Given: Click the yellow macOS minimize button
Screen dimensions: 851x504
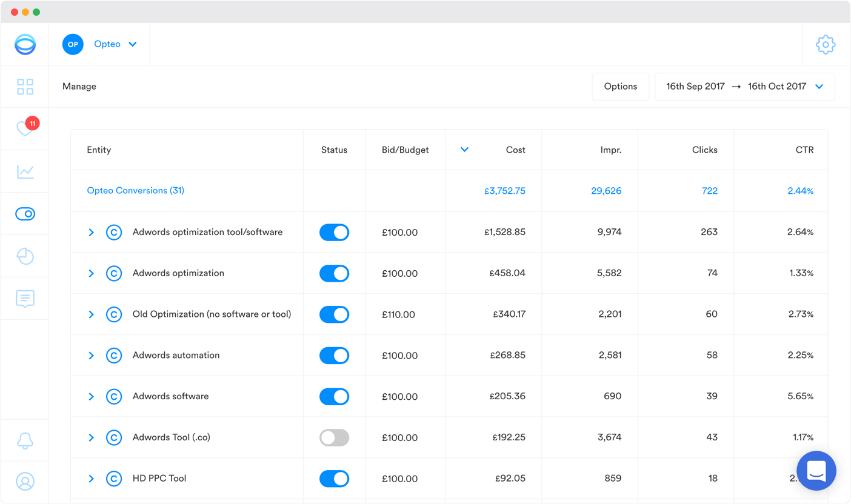Looking at the screenshot, I should click(25, 12).
